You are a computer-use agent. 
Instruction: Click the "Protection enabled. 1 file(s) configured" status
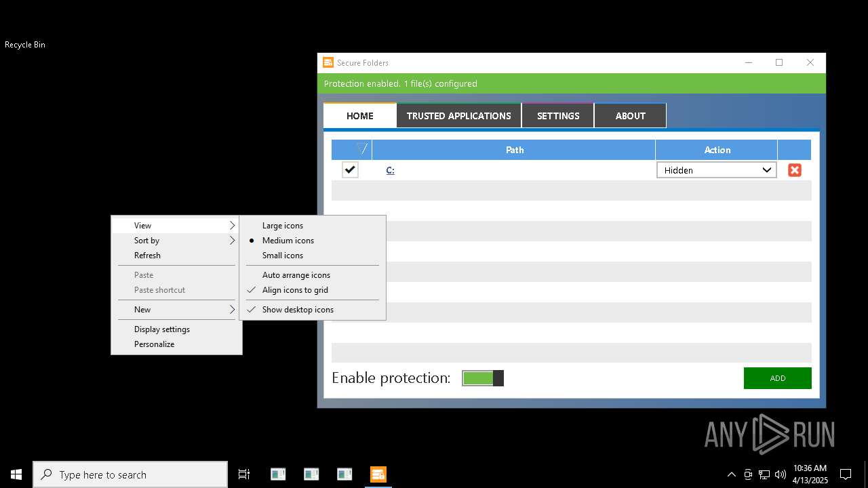(400, 84)
